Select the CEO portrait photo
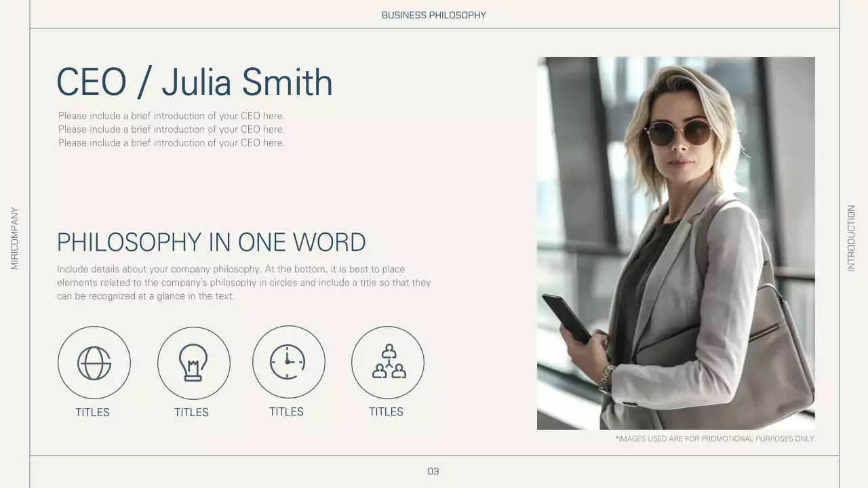Screen dimensions: 868x488 tap(675, 243)
